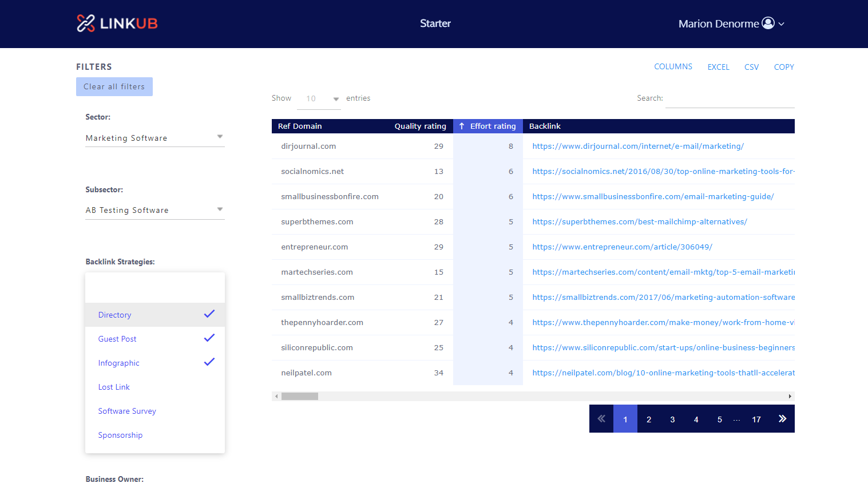868x487 pixels.
Task: Select the Lost Link strategy
Action: (155, 387)
